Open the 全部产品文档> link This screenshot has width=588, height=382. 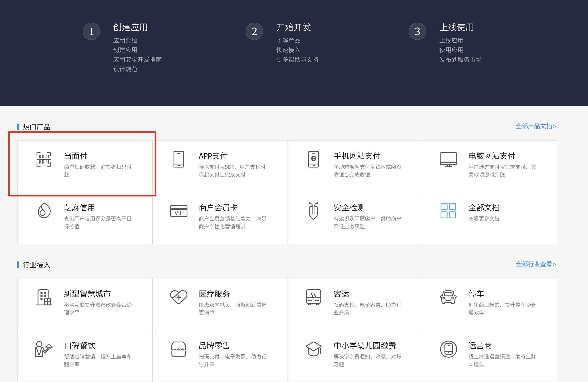536,126
